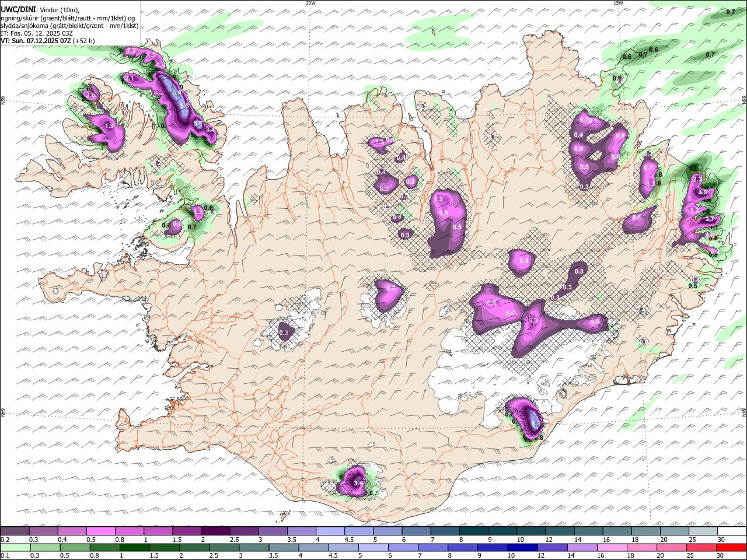The width and height of the screenshot is (747, 560).
Task: Click the "3.4" value on the south coast glacier
Action: coord(358,484)
